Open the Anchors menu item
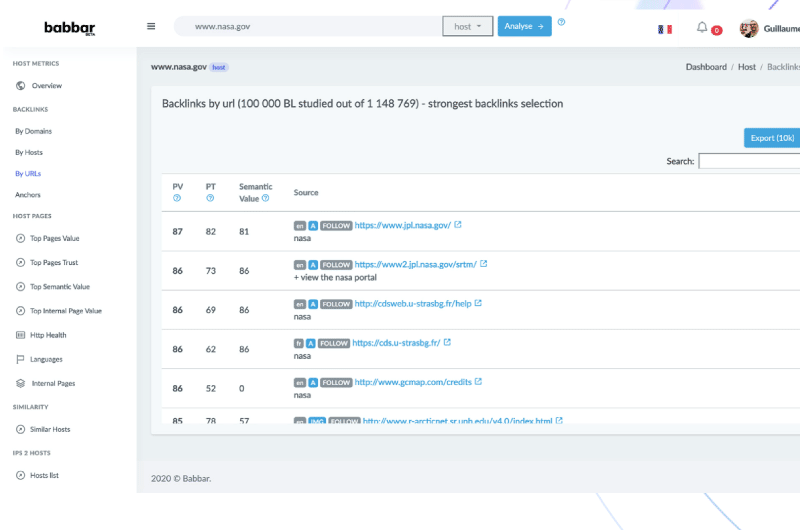The height and width of the screenshot is (530, 800). pos(28,195)
